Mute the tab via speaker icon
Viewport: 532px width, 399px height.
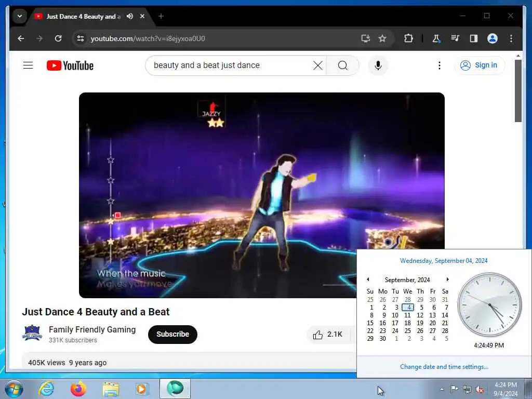point(129,16)
